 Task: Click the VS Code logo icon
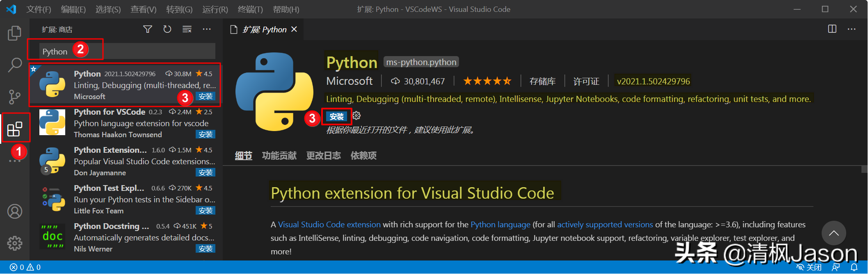pyautogui.click(x=11, y=9)
